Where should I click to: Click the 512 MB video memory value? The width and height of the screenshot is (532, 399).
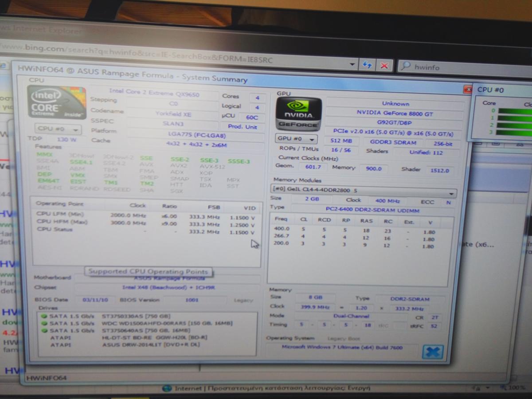pyautogui.click(x=341, y=141)
